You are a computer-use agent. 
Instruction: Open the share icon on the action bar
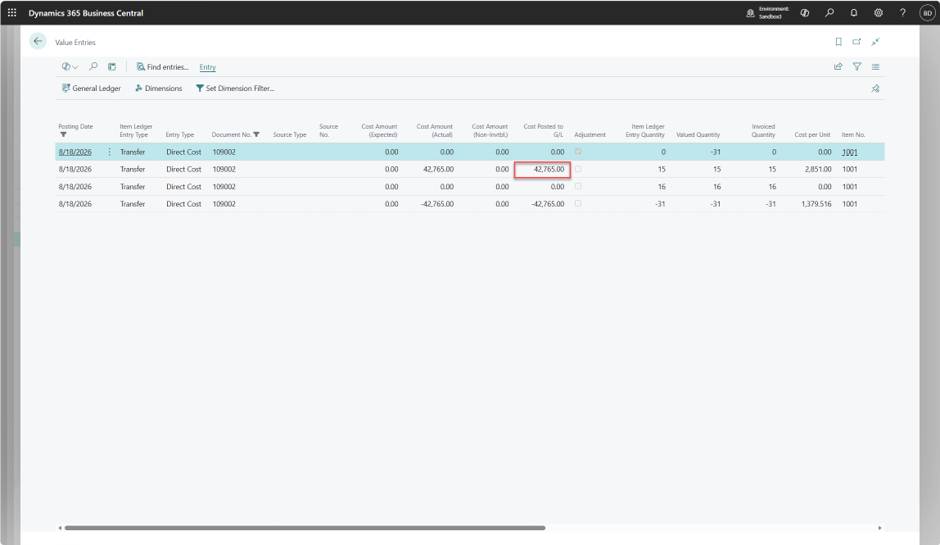pyautogui.click(x=838, y=67)
